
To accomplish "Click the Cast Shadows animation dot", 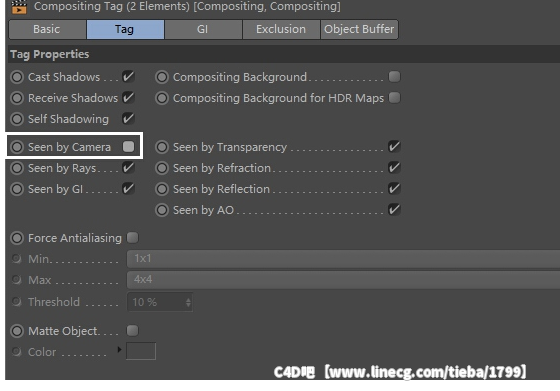I will pos(17,77).
